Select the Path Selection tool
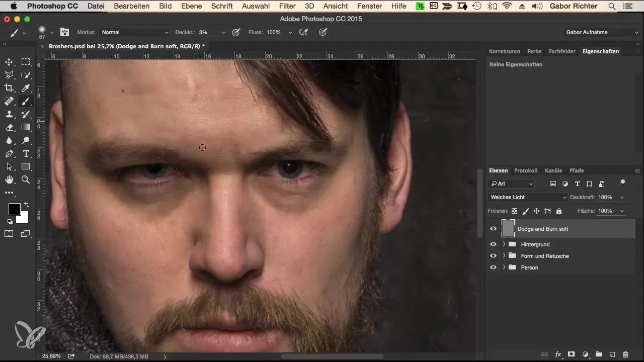The image size is (644, 362). point(9,167)
